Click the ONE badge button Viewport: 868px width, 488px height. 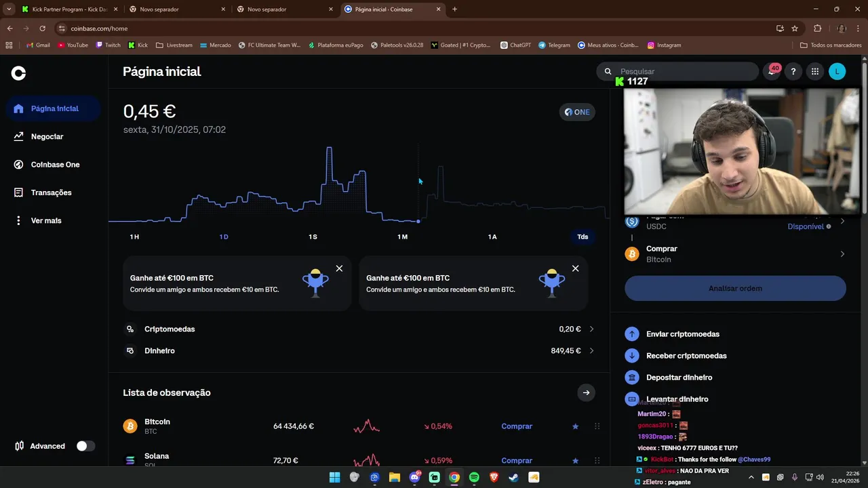tap(577, 112)
